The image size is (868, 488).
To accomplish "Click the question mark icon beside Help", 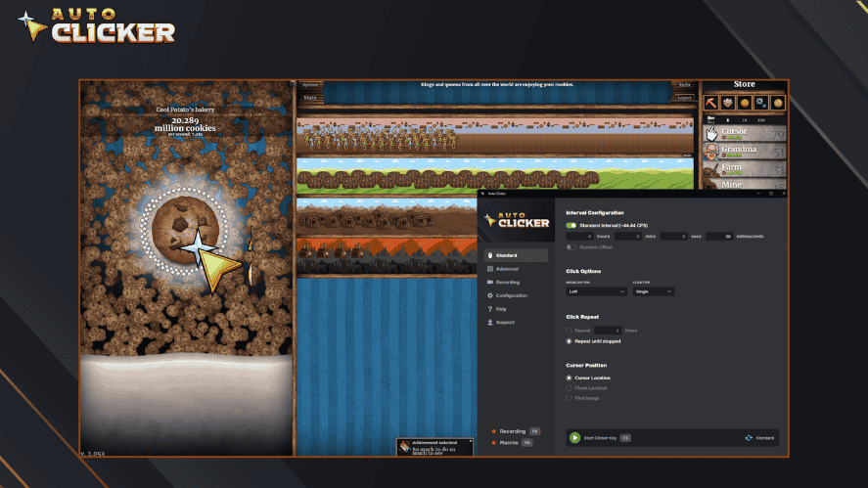I will [x=490, y=309].
